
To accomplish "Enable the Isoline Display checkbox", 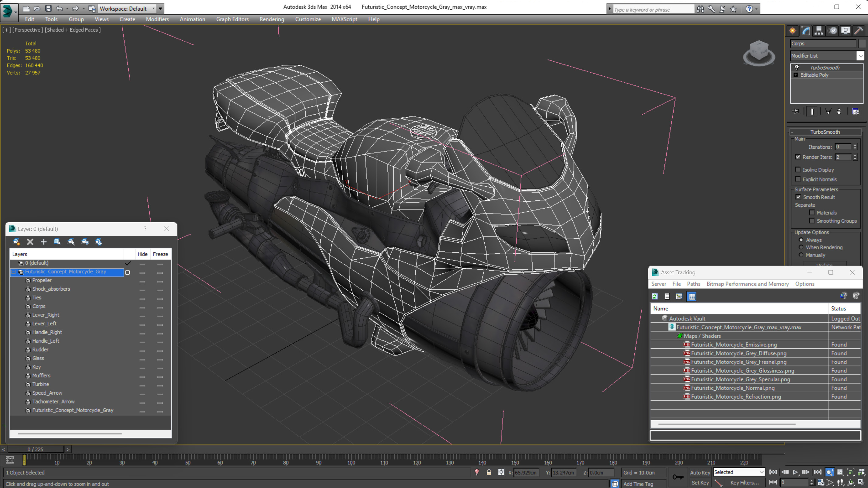I will click(798, 170).
